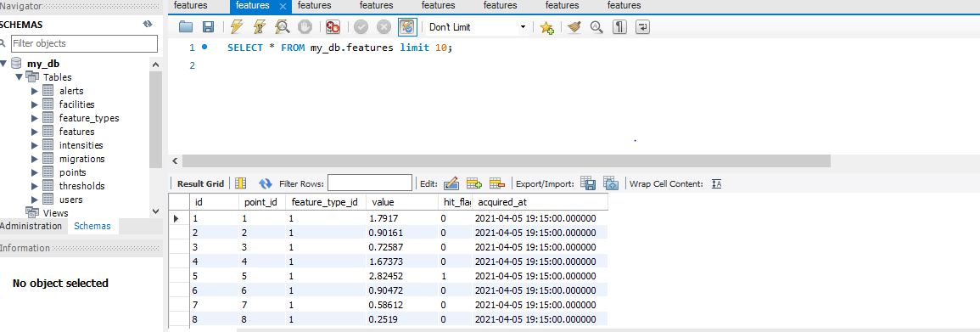
Task: Toggle invisible characters display
Action: coord(619,27)
